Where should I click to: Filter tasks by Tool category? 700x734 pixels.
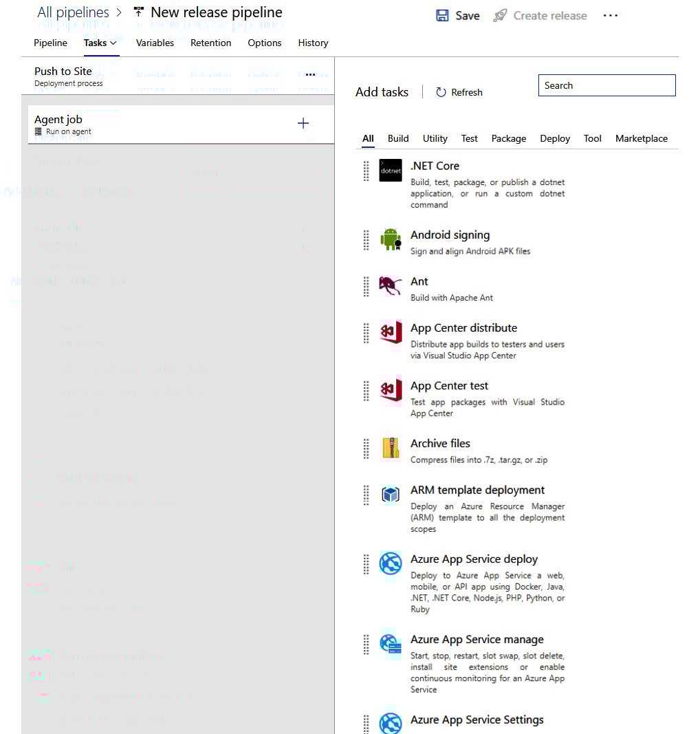592,138
